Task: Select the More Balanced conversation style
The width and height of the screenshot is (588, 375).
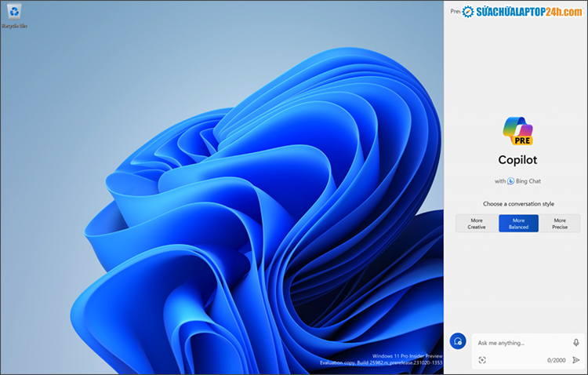Action: 518,224
